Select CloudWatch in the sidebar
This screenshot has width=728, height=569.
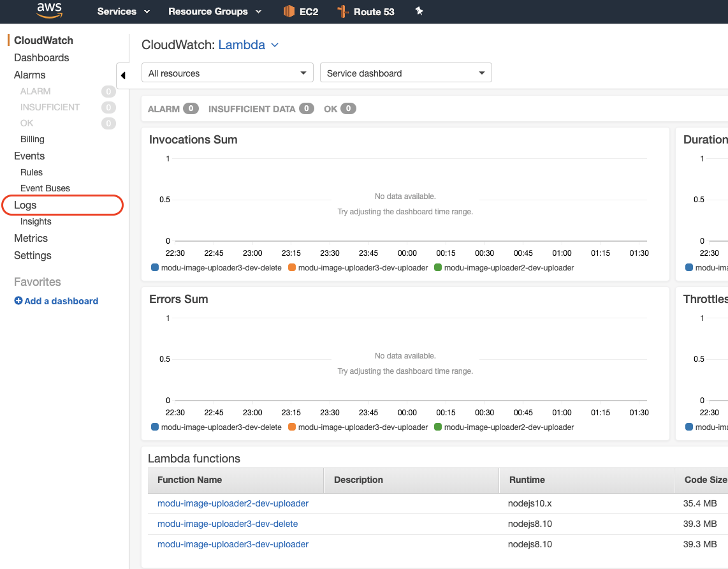click(x=43, y=40)
